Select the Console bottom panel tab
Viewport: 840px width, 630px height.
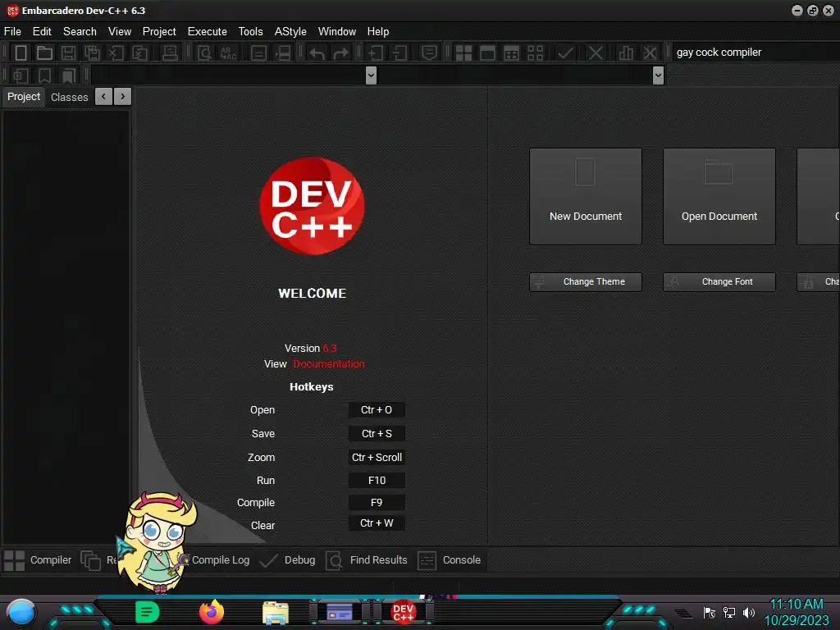pos(450,560)
